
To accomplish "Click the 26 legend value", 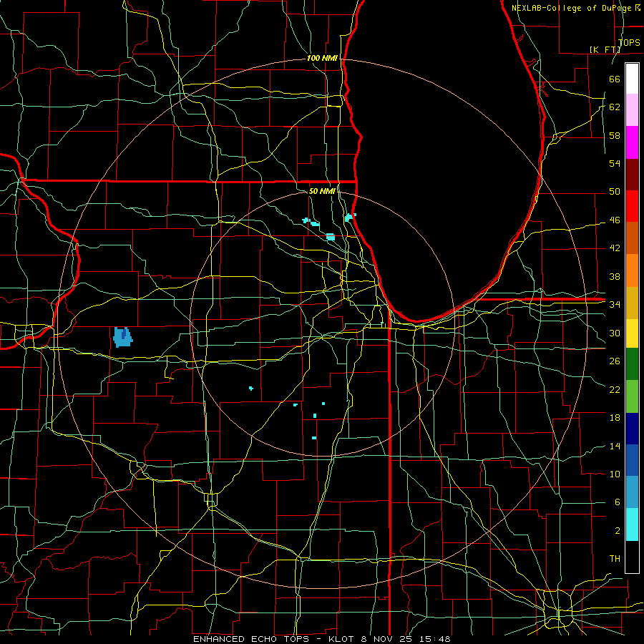I will (x=615, y=361).
